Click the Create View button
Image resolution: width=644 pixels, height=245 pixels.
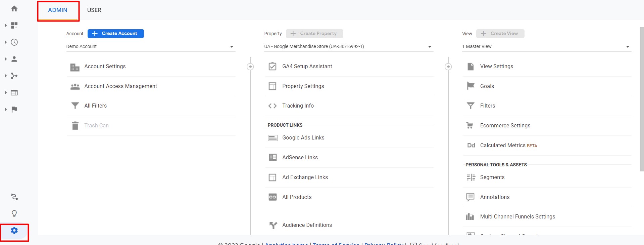(500, 34)
